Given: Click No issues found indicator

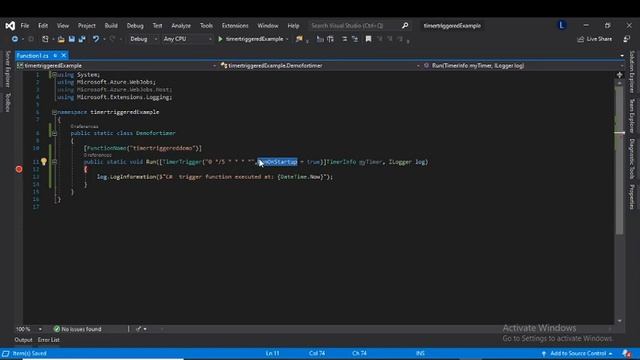Looking at the screenshot, I should coord(78,329).
